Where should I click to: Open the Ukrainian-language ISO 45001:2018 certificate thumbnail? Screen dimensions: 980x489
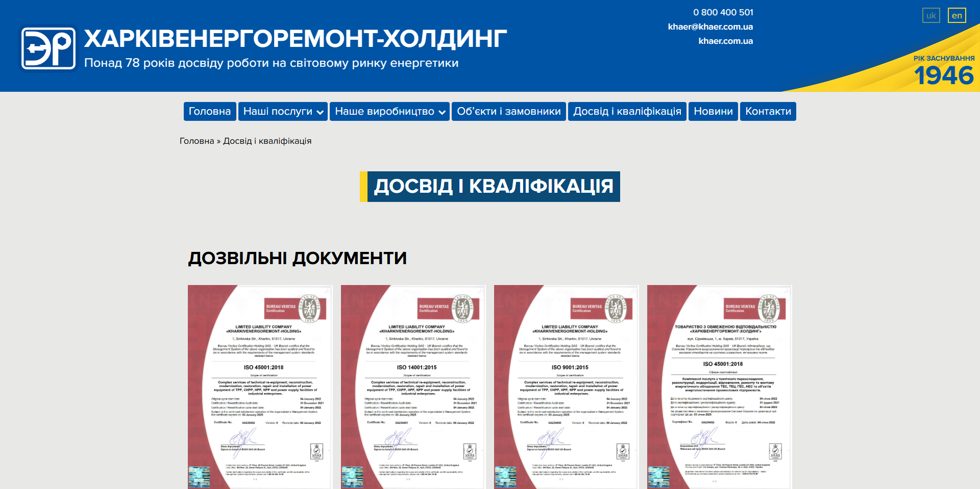[720, 387]
